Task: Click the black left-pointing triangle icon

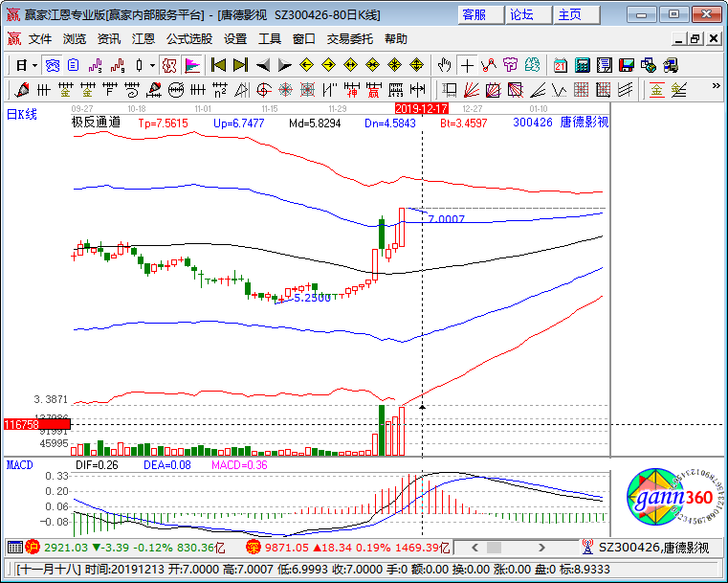Action: 263,65
